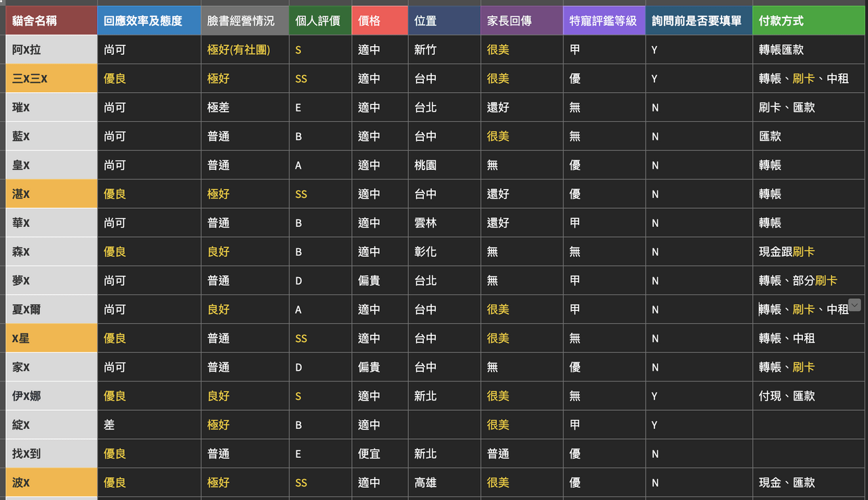Select the payment cell 現金、匯款

tap(810, 482)
